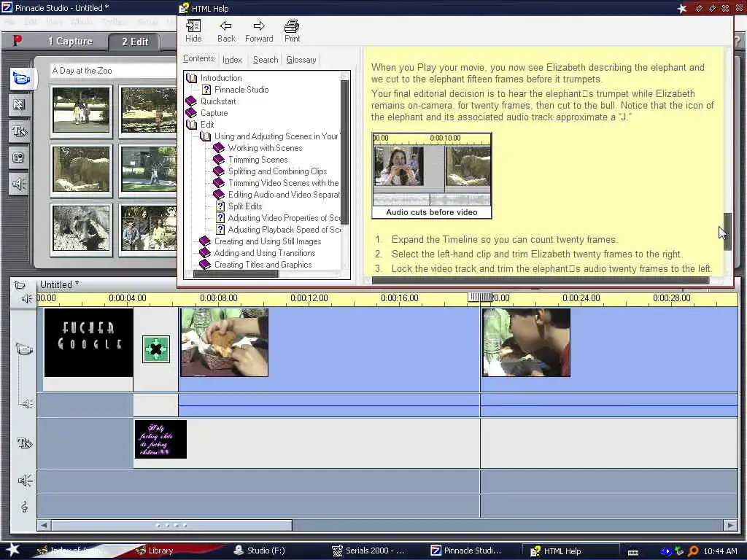Click the Pinnacle P logo icon
Image resolution: width=747 pixels, height=560 pixels.
18,41
